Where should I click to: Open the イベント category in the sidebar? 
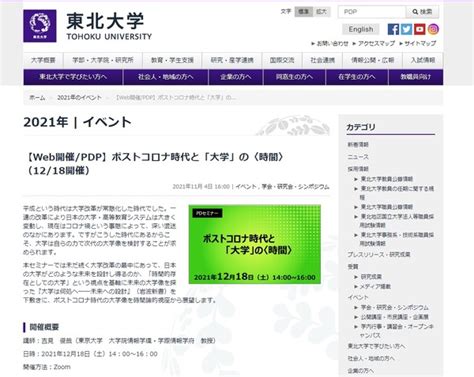tap(358, 297)
